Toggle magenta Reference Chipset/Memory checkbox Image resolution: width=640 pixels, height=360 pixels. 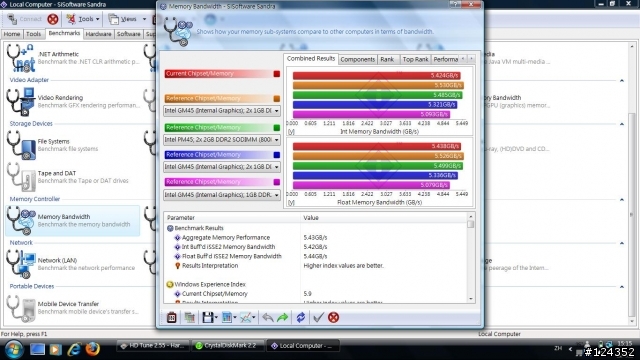(x=277, y=182)
